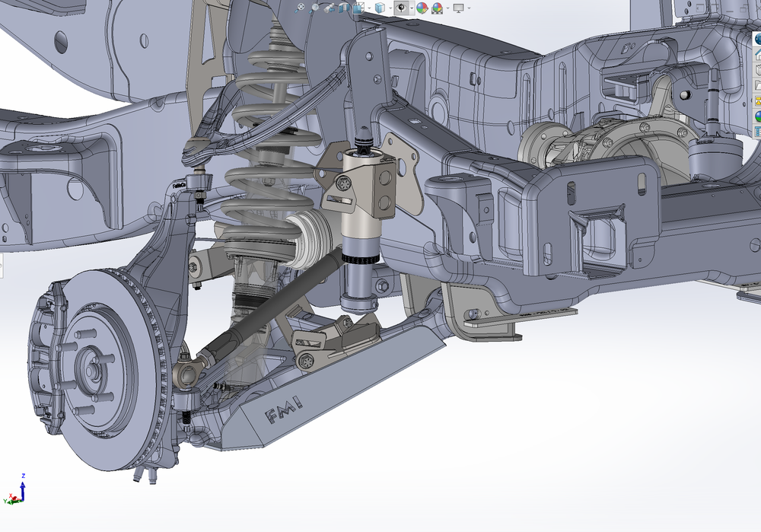Click the Zoom to Fit icon
This screenshot has width=761, height=532.
pyautogui.click(x=301, y=8)
